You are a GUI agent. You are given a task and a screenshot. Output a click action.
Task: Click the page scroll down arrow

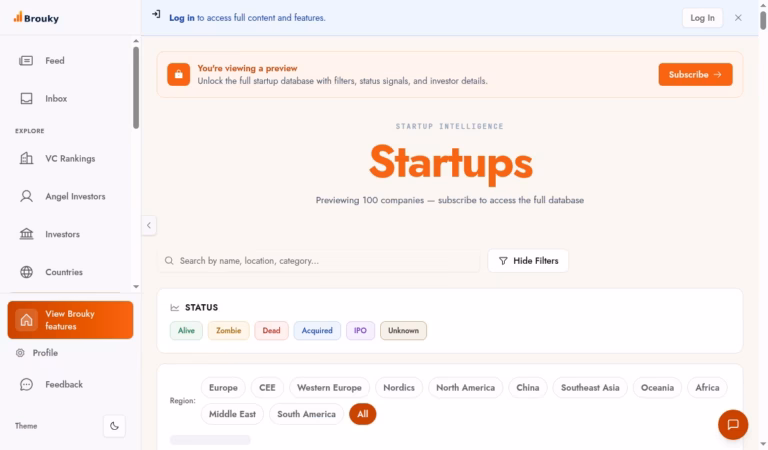763,444
